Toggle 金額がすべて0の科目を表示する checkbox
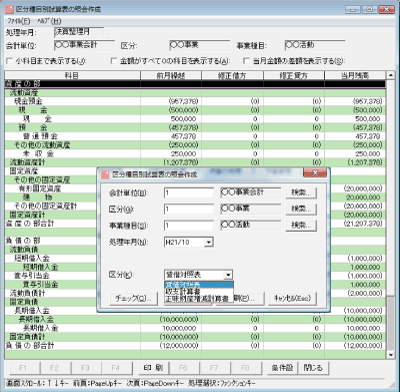Viewport: 400px width, 392px height. [x=114, y=61]
